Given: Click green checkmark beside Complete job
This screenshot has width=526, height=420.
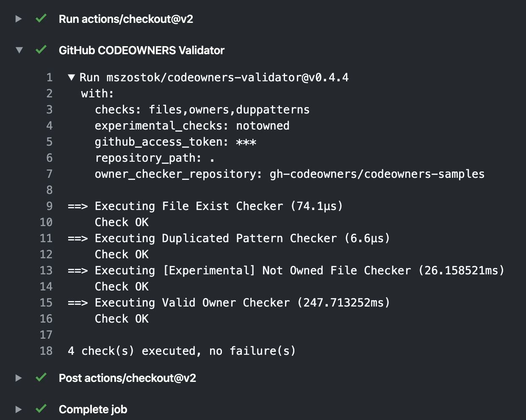Looking at the screenshot, I should (x=41, y=409).
